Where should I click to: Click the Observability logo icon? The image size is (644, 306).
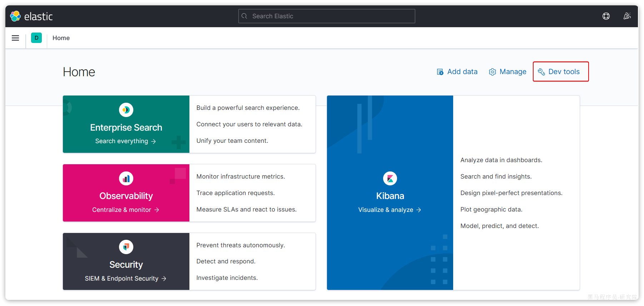[x=126, y=178]
